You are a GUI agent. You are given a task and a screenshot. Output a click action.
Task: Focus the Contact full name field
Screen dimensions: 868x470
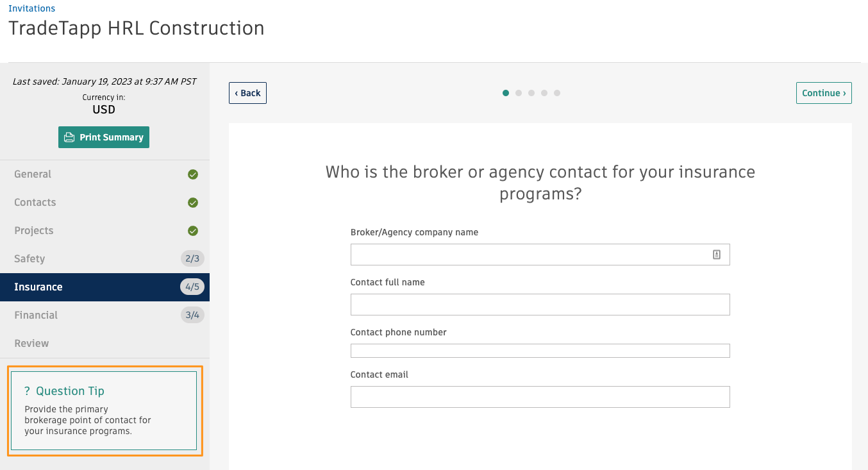click(540, 305)
